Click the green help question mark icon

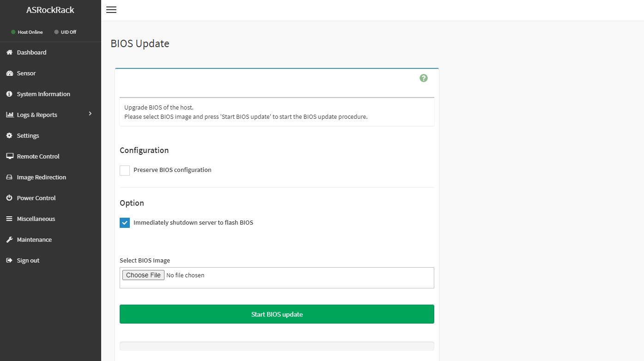pos(424,78)
